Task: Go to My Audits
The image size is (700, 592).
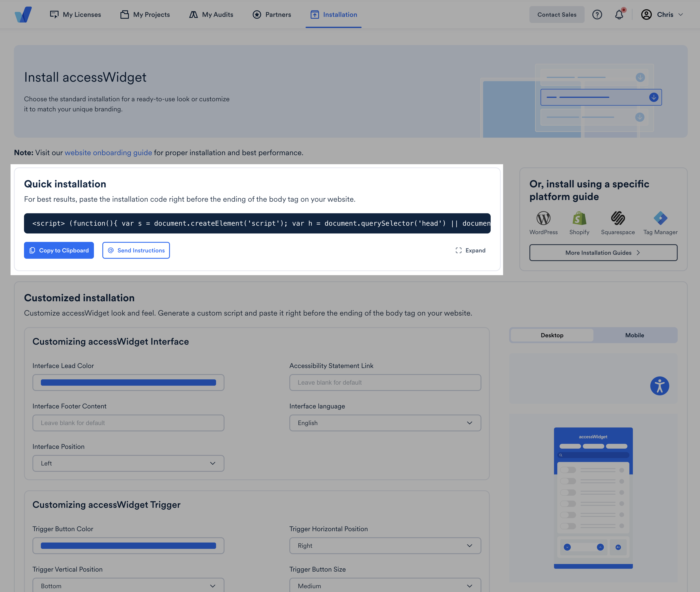Action: 211,15
